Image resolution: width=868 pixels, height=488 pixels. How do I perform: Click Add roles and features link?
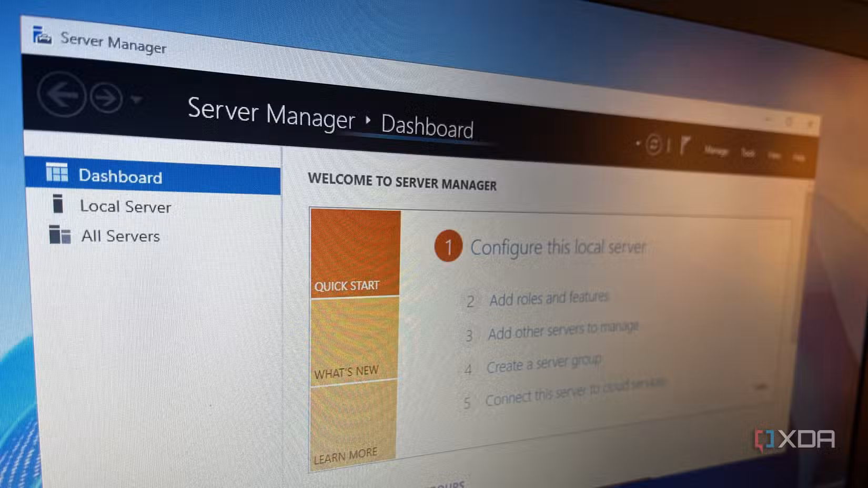tap(549, 298)
